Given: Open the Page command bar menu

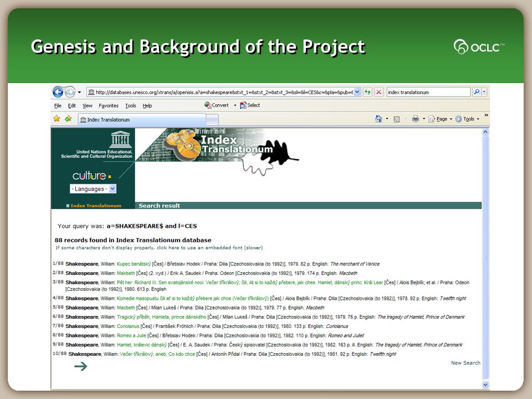Looking at the screenshot, I should coord(440,119).
